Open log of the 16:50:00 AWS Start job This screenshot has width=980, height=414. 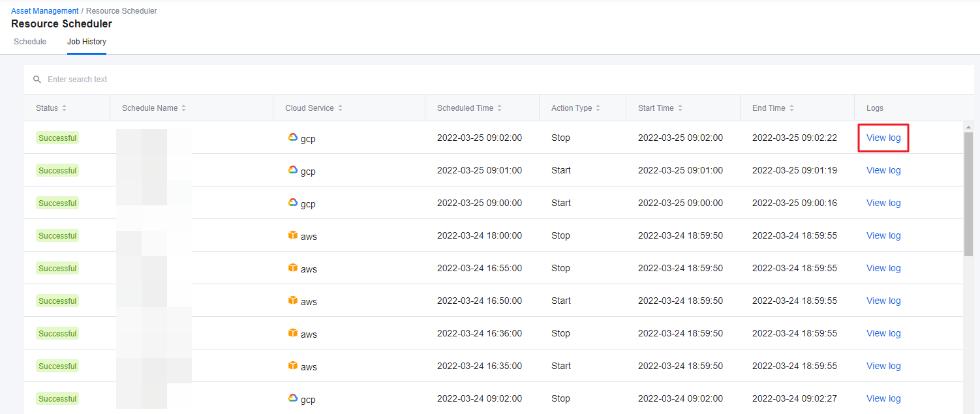point(883,301)
